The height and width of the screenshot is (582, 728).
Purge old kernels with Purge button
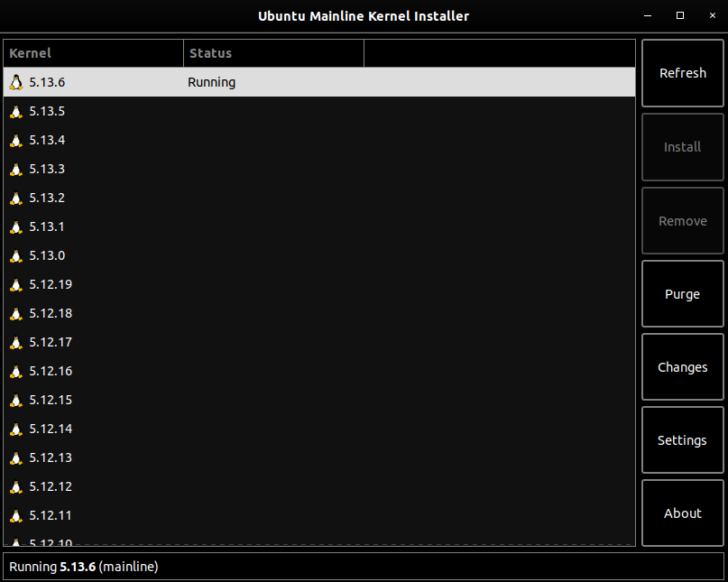(683, 294)
